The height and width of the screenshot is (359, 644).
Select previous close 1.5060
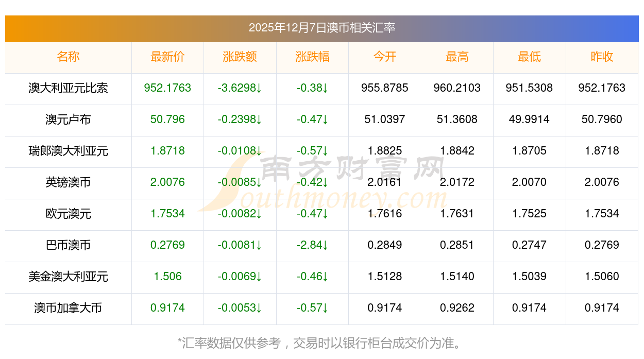tap(602, 277)
